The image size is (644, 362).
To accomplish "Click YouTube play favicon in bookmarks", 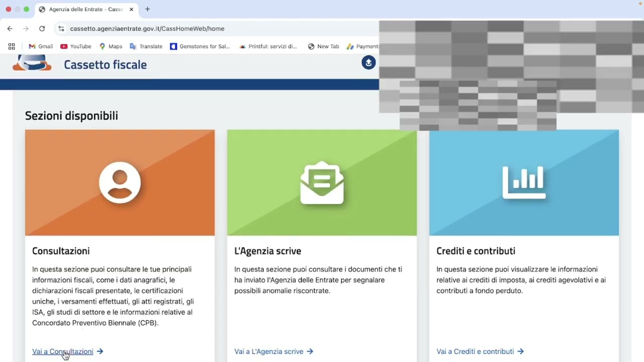I will pyautogui.click(x=64, y=46).
